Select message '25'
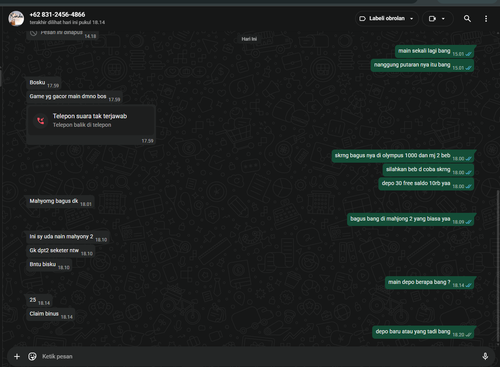The width and height of the screenshot is (500, 367). click(x=39, y=300)
